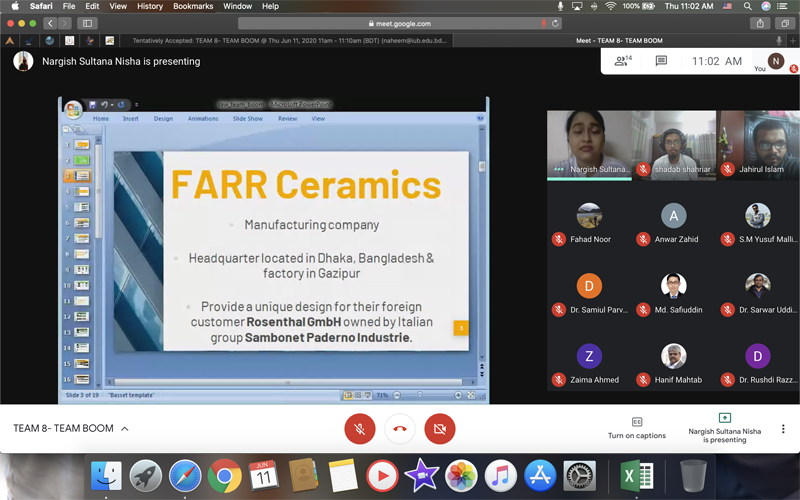Open History menu in menu bar
Image resolution: width=800 pixels, height=500 pixels.
(149, 6)
